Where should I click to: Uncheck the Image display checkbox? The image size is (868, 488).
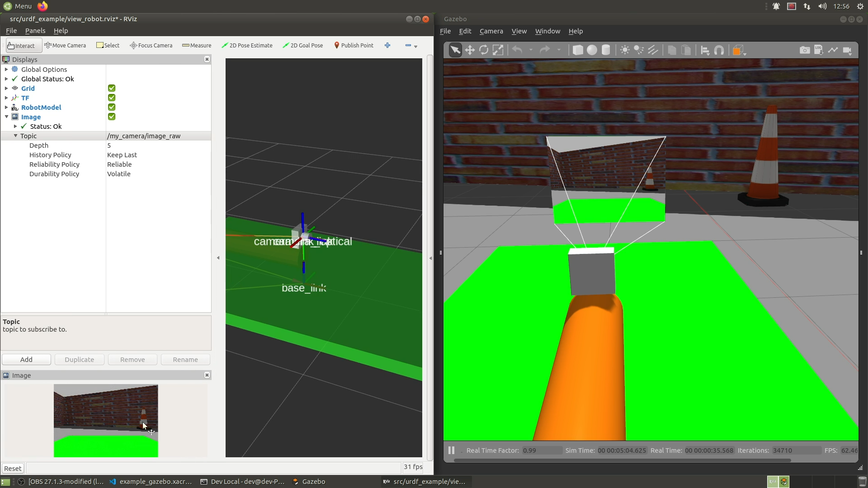(x=112, y=117)
